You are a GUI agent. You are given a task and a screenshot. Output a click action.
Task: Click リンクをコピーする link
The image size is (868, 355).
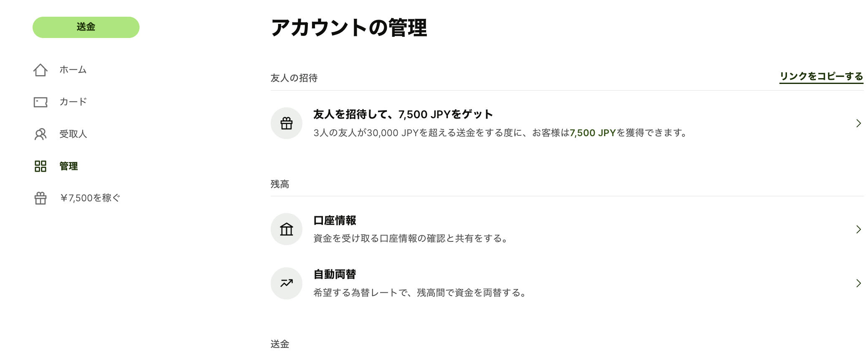(821, 76)
